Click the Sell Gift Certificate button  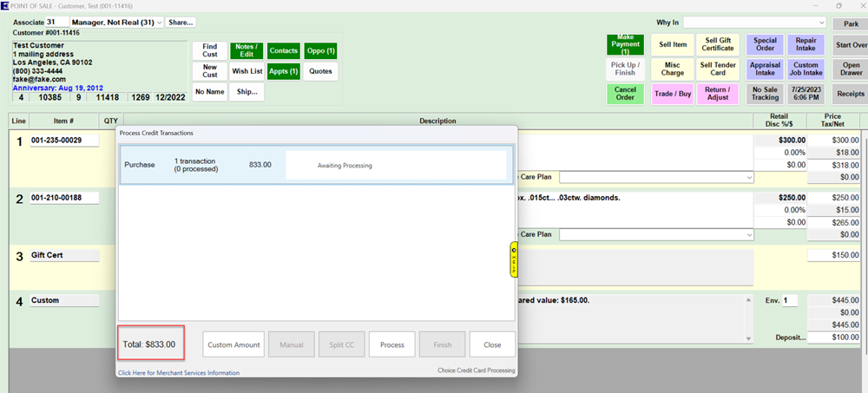point(718,44)
